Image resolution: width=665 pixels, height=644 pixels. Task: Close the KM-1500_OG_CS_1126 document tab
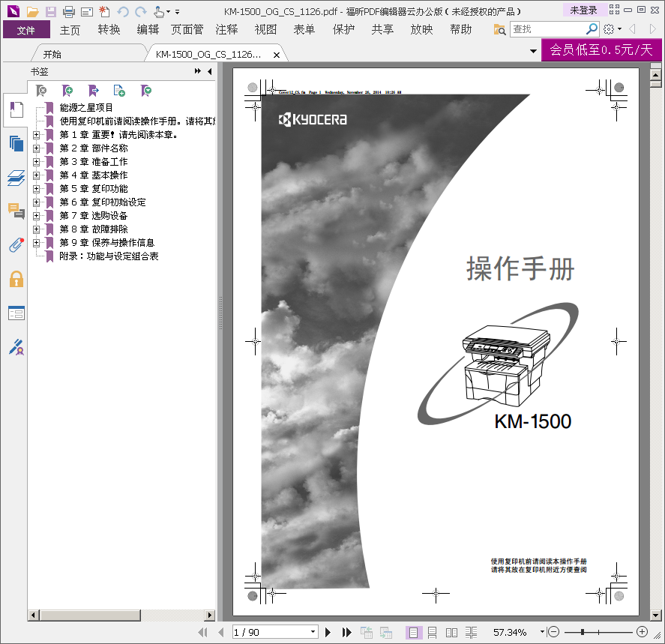point(277,55)
